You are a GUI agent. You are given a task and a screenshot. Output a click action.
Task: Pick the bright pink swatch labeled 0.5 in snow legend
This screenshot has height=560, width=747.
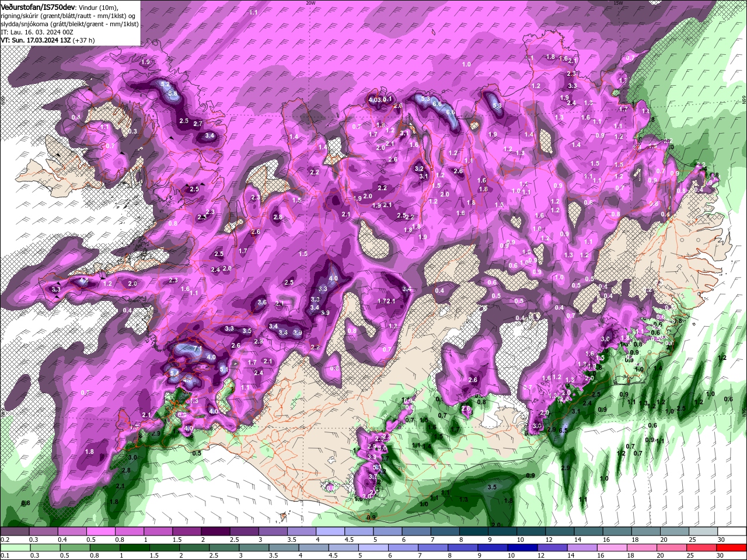pyautogui.click(x=100, y=531)
